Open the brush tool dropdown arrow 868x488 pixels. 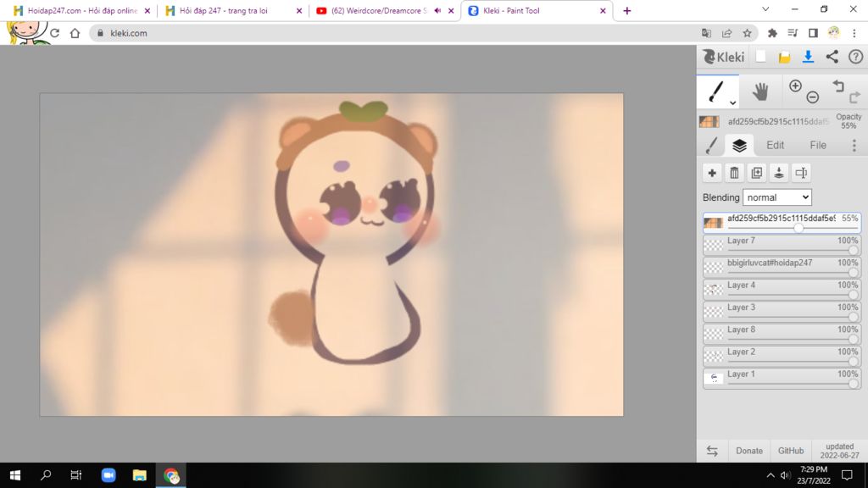(x=732, y=103)
